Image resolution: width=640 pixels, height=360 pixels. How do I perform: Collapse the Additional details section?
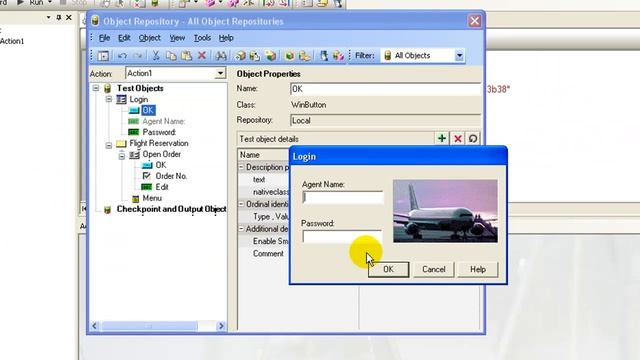241,229
